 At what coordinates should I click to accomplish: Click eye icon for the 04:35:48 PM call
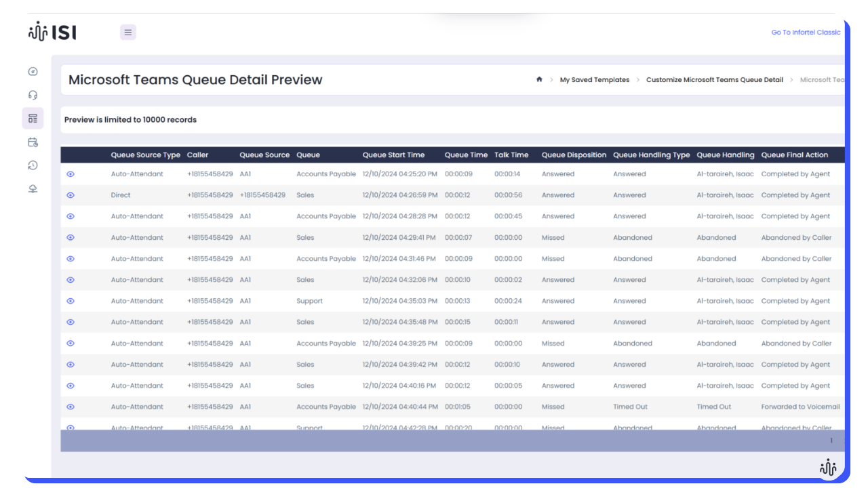click(71, 322)
